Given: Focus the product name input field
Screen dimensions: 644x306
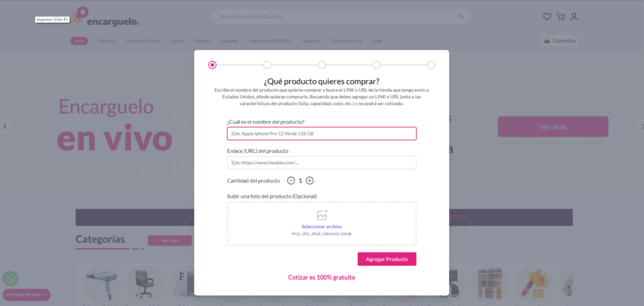Looking at the screenshot, I should (321, 133).
